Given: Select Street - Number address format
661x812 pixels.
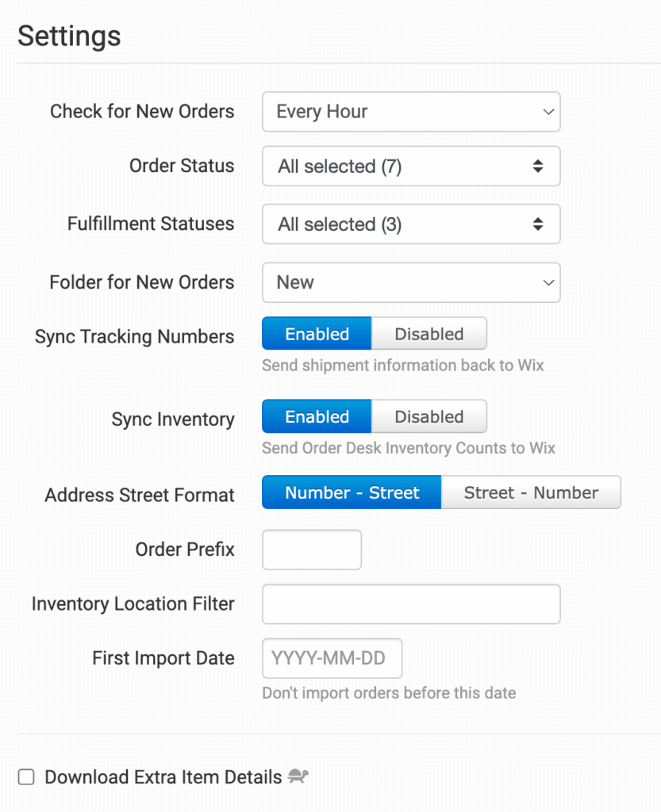Looking at the screenshot, I should (x=531, y=493).
